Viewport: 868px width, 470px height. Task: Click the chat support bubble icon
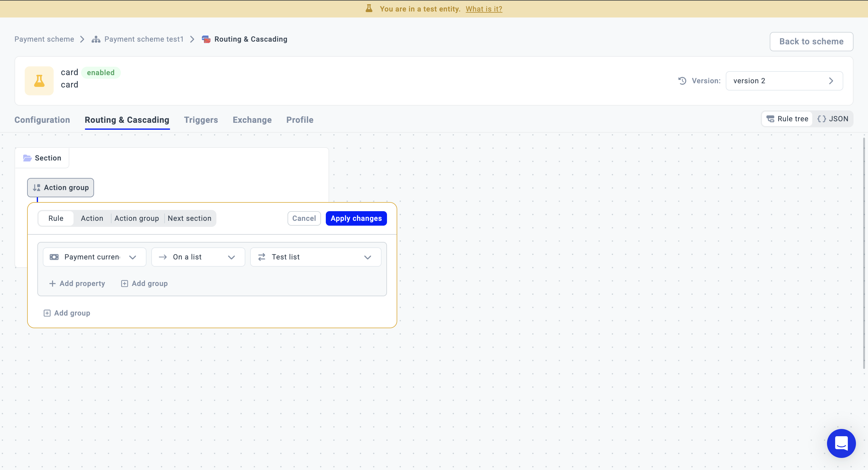(841, 443)
